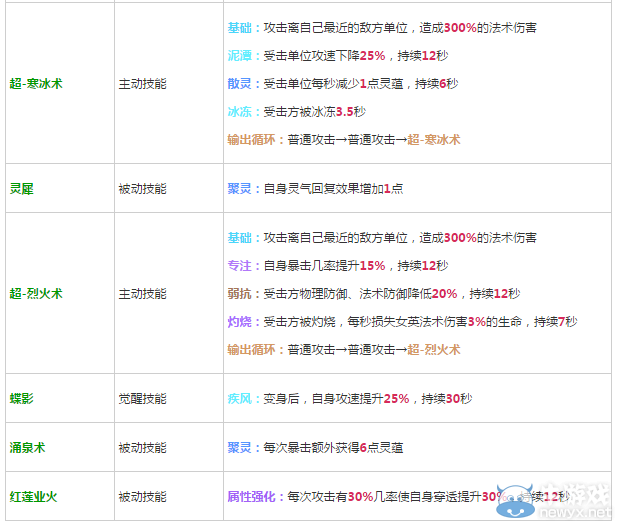Select 被动技能 in the 涌泉术 row
Screen dimensions: 620x526
tap(143, 448)
